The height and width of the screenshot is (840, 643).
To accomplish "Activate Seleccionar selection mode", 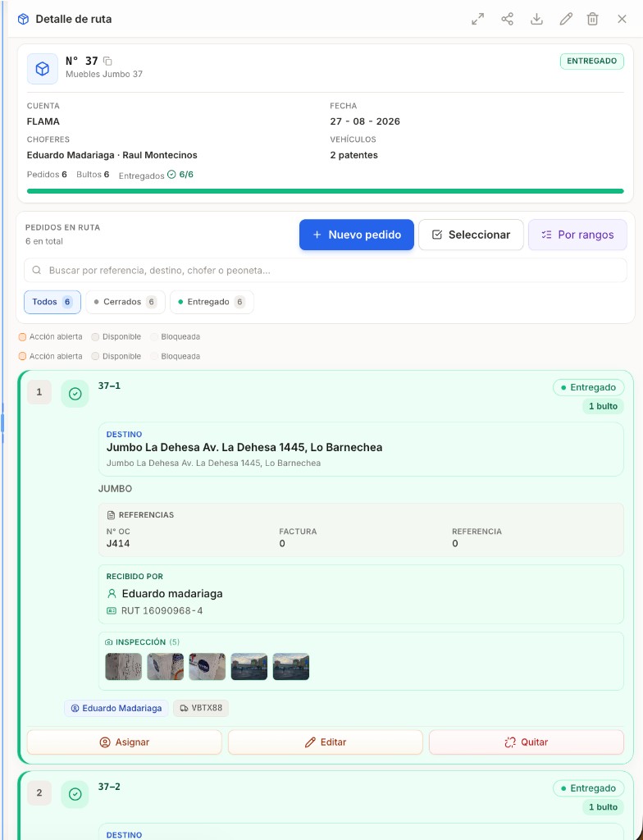I will [471, 235].
